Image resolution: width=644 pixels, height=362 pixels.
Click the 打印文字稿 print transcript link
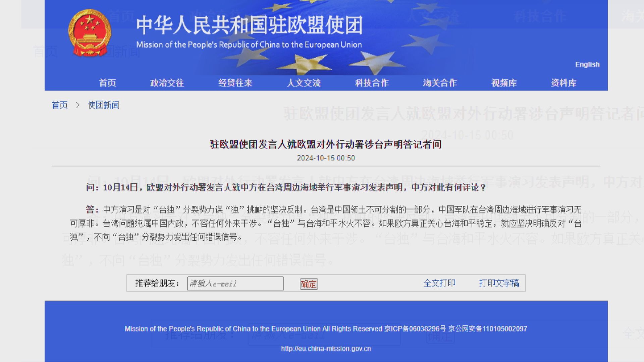(x=499, y=283)
